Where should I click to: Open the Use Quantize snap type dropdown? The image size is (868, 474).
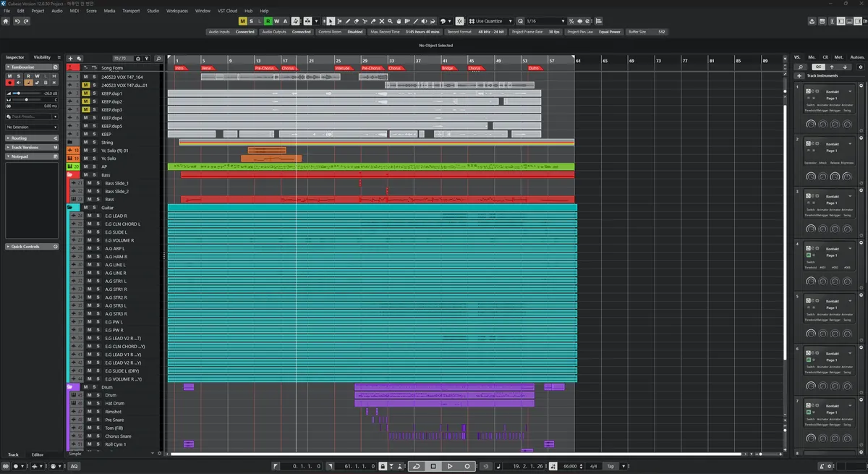pos(490,21)
